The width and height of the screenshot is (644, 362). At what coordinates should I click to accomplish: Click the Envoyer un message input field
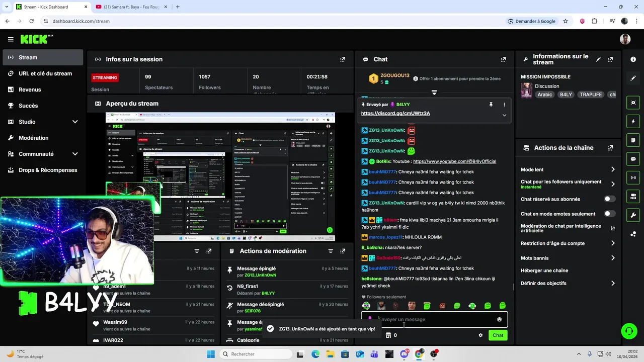point(434,319)
